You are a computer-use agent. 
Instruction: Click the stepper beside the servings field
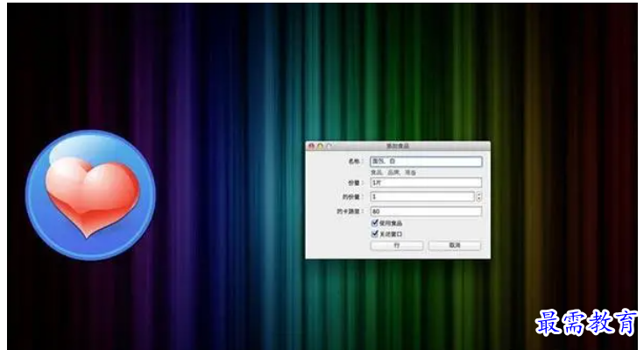click(x=479, y=197)
